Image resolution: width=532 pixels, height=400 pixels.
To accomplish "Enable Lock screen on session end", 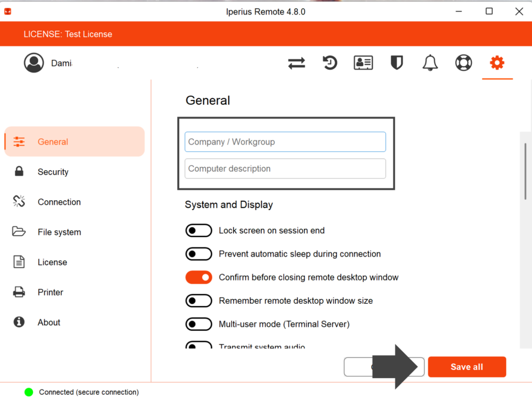I will coord(198,230).
